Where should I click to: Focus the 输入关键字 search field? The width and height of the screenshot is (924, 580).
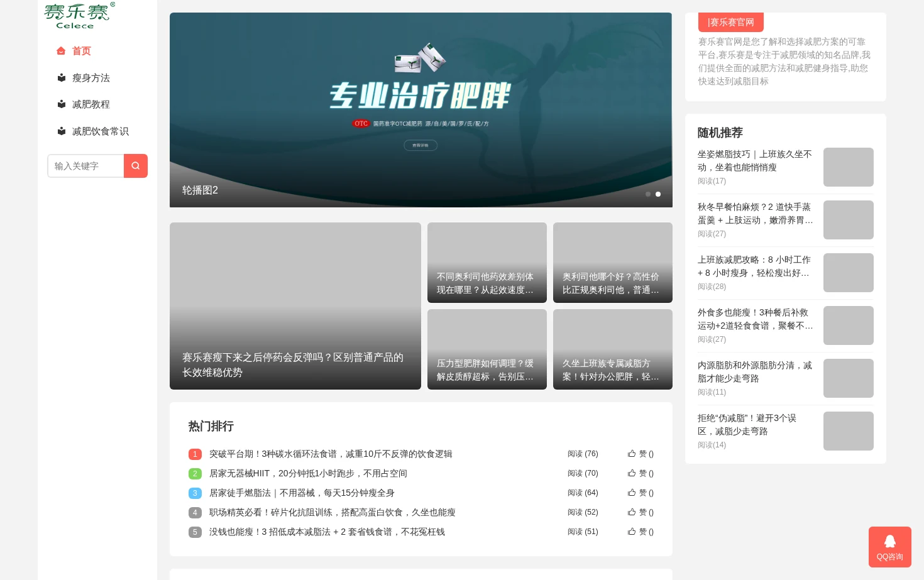click(x=86, y=166)
